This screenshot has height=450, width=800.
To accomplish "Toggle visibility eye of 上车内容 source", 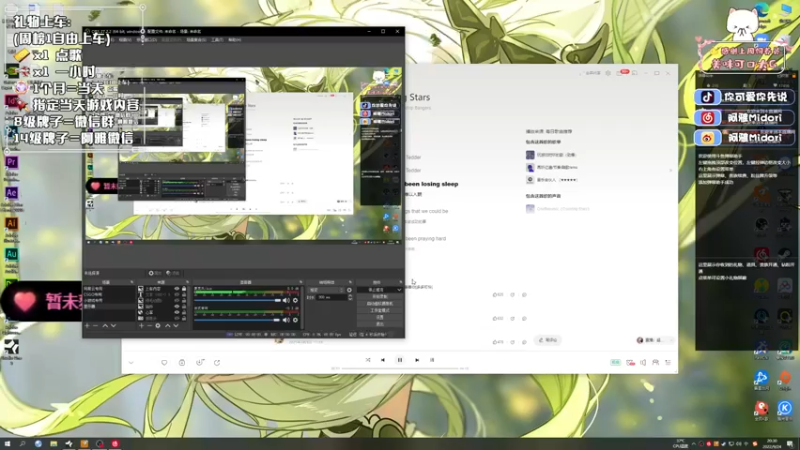I will [177, 289].
